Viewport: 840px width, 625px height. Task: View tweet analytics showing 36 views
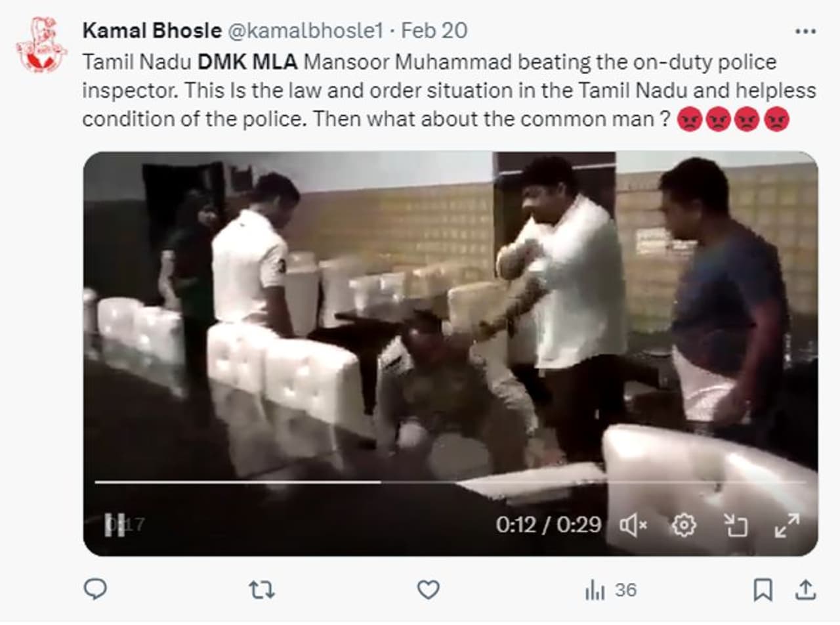pos(611,590)
